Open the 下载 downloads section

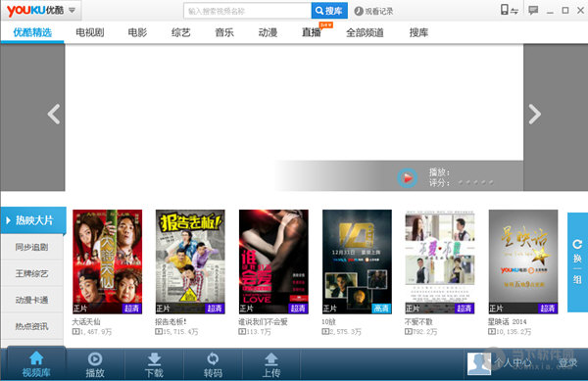pos(154,364)
